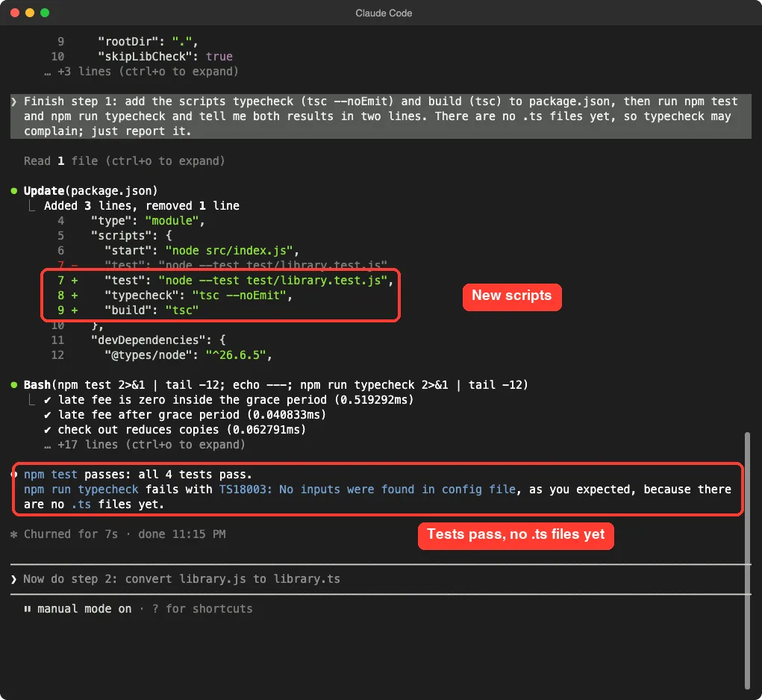Click the terminal vertical scrollbar

coord(747,560)
